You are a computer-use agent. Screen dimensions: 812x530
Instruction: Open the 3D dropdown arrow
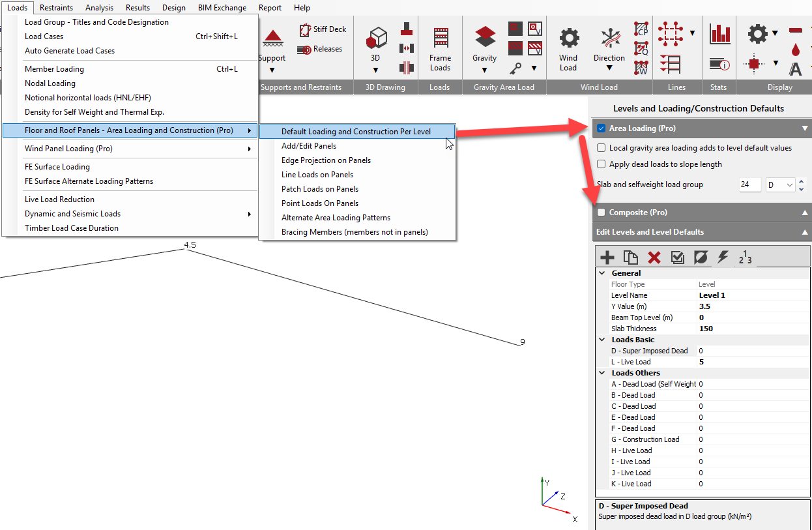[375, 70]
